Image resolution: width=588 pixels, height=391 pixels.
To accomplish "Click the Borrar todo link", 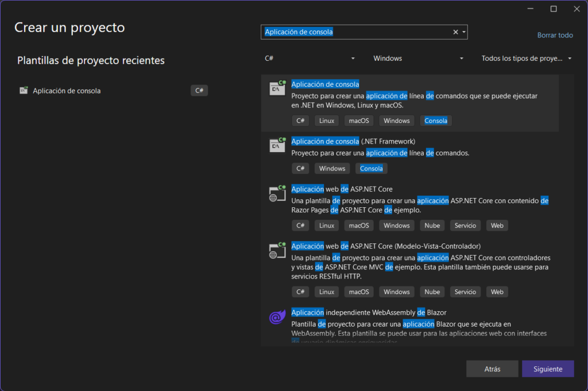I will 555,35.
